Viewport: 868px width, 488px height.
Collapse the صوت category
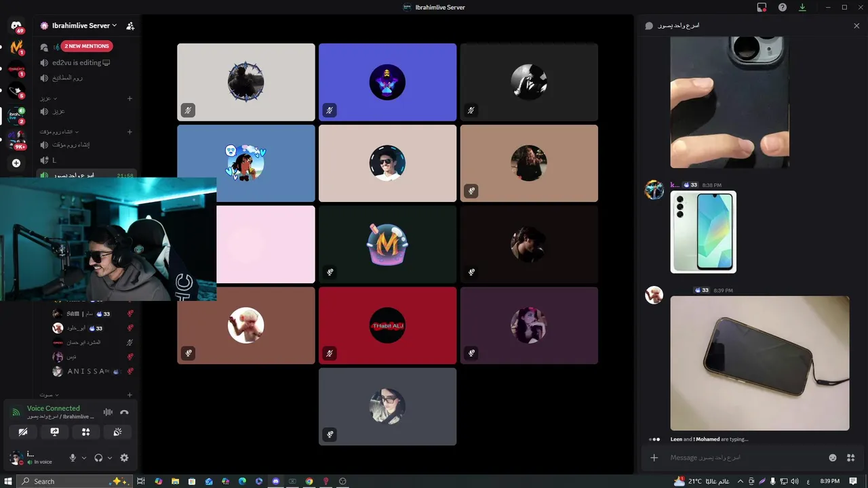pyautogui.click(x=47, y=394)
